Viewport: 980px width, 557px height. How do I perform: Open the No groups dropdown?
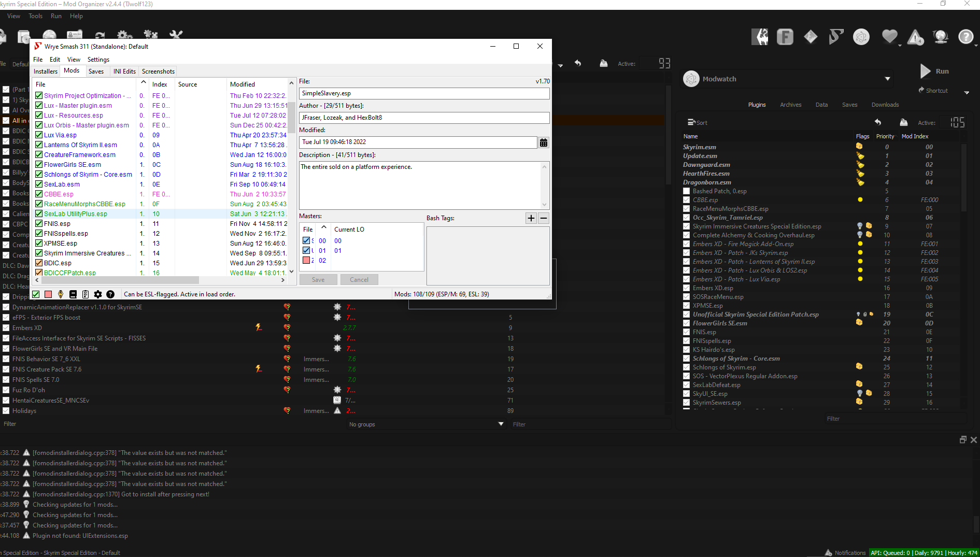click(x=500, y=424)
